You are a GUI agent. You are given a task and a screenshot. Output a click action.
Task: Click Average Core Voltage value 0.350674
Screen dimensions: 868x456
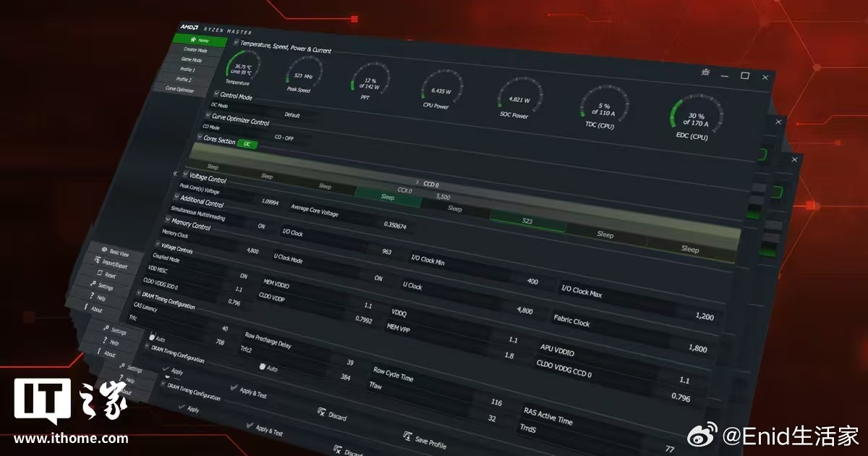pyautogui.click(x=394, y=226)
